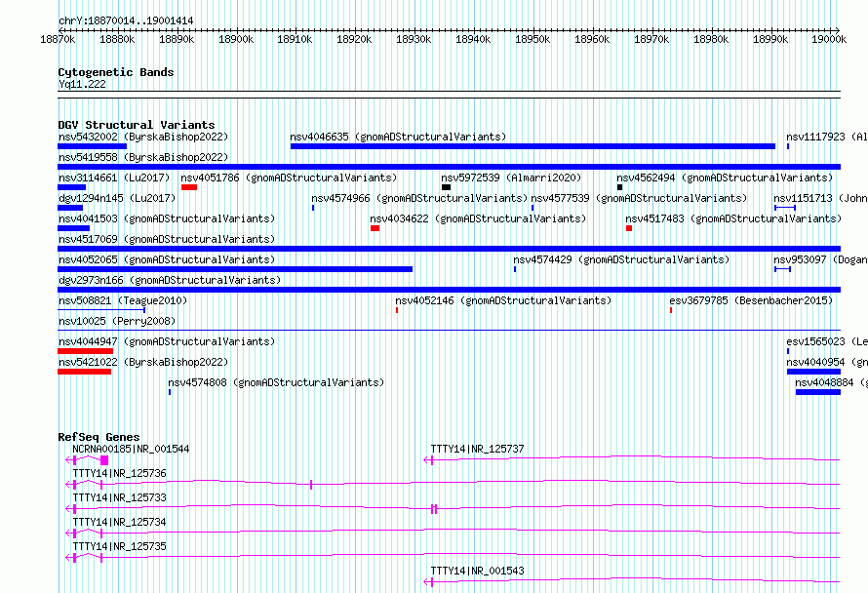Click the RefSeq Genes track title
Image resolution: width=868 pixels, height=593 pixels.
[x=99, y=437]
